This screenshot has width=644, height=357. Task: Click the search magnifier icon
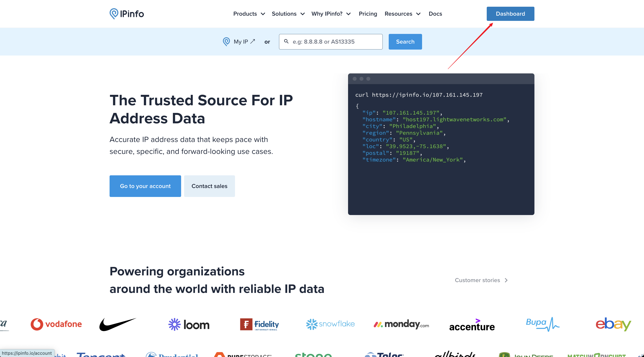(286, 41)
